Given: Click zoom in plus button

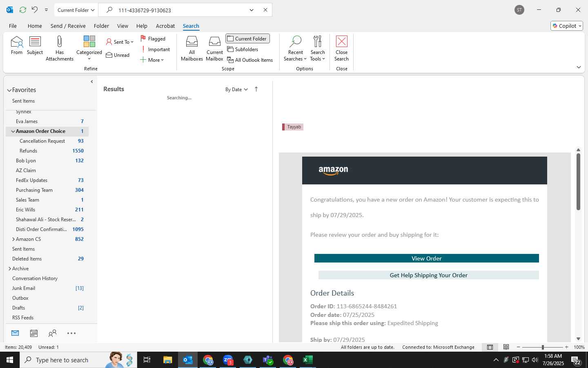Looking at the screenshot, I should point(566,347).
